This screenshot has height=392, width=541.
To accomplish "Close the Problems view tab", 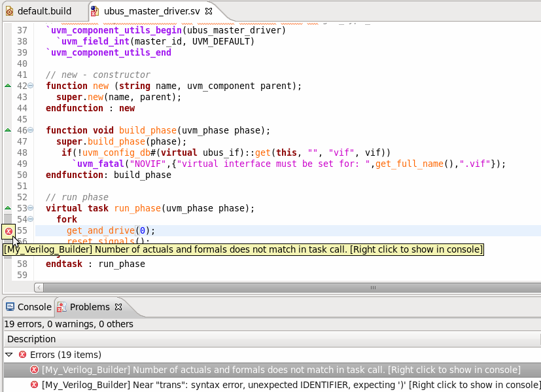I will coord(118,307).
